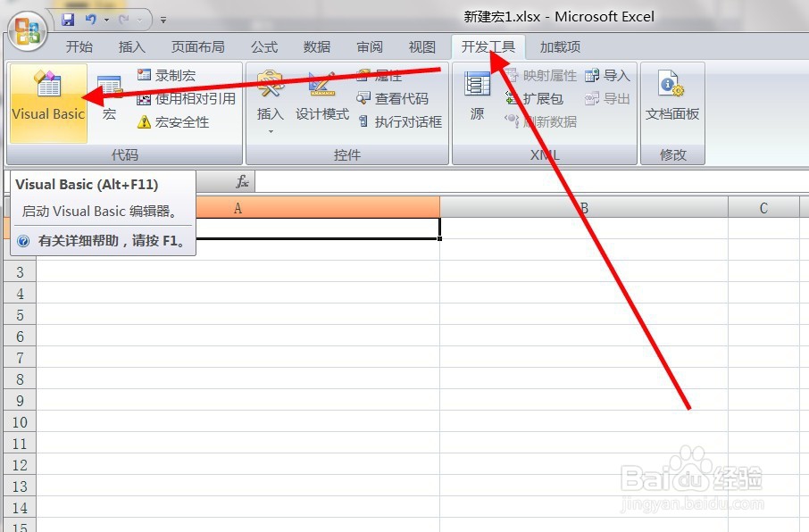Image resolution: width=809 pixels, height=532 pixels.
Task: Switch to the 开始 tab
Action: pyautogui.click(x=79, y=47)
